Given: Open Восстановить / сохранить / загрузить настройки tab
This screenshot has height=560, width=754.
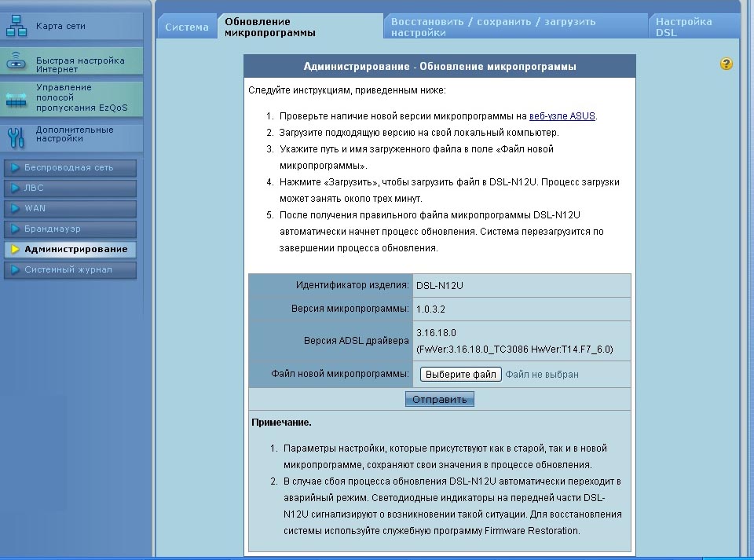Looking at the screenshot, I should pos(516,27).
